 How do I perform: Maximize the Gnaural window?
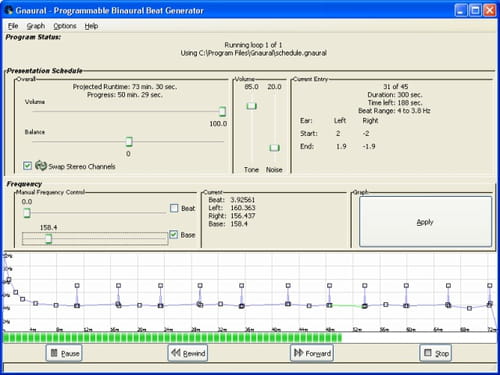click(x=475, y=10)
